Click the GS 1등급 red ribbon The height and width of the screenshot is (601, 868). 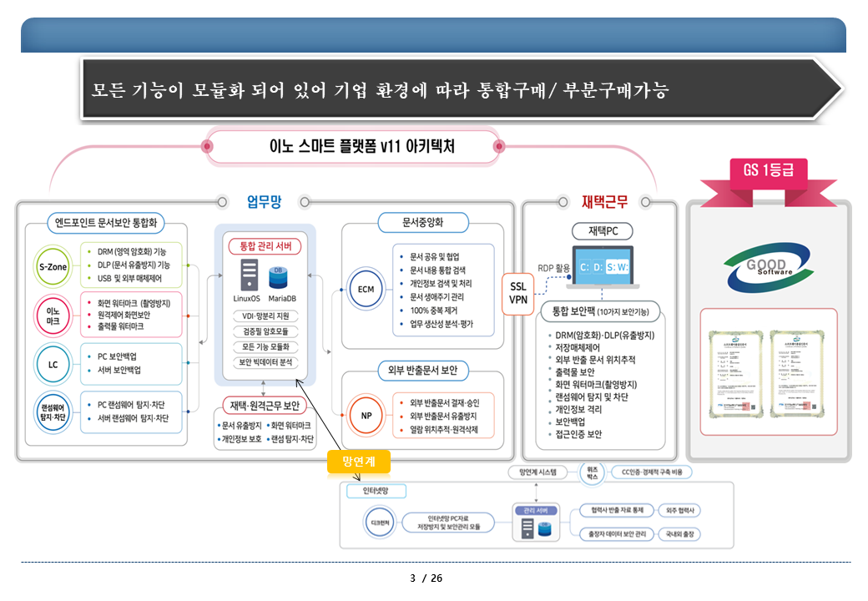(768, 171)
